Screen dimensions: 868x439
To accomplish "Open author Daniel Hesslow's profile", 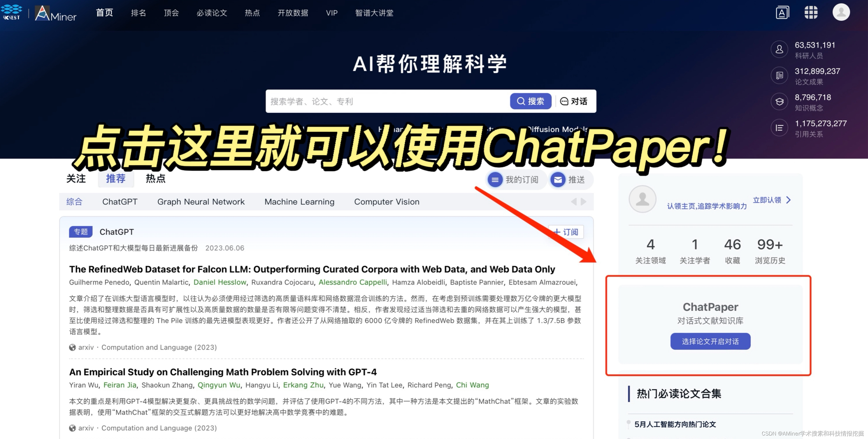I will 220,283.
